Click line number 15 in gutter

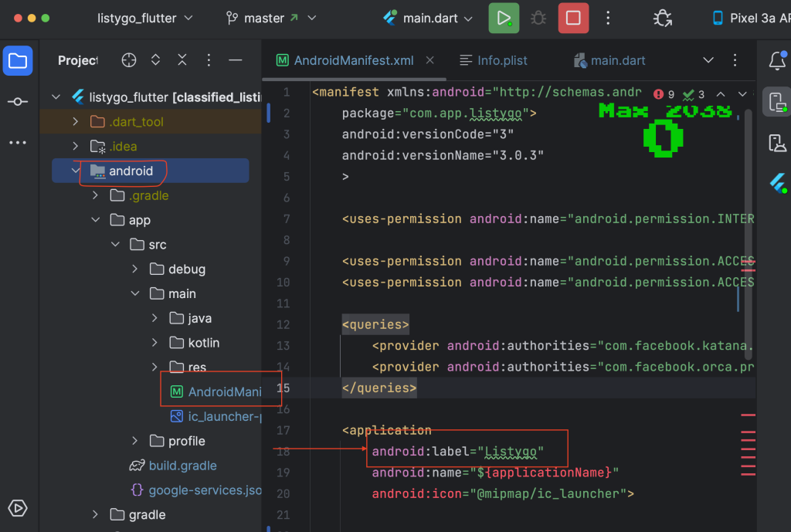coord(283,388)
